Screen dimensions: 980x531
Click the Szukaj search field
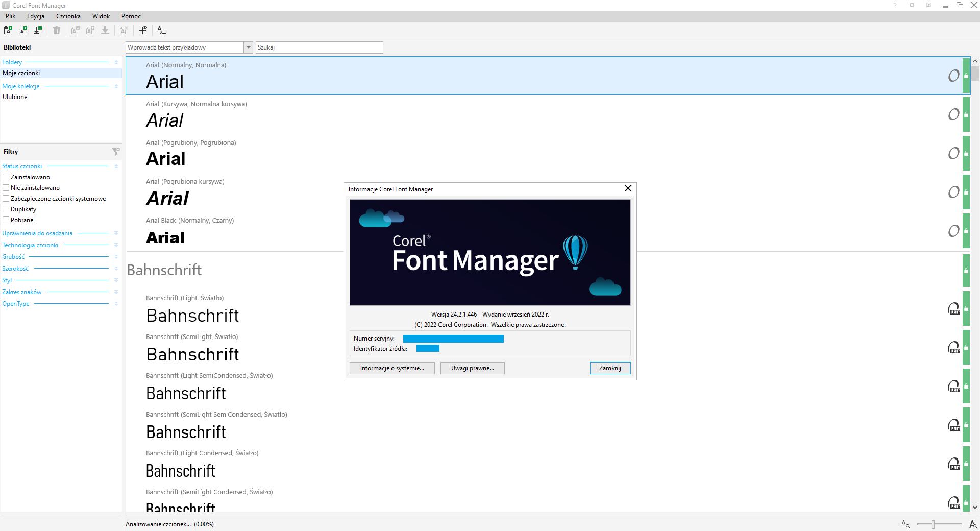320,47
